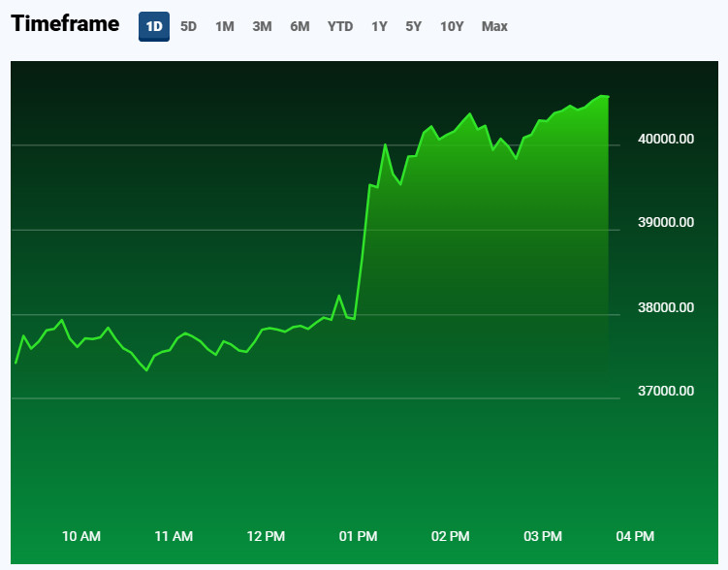
Task: Select the YTD timeframe
Action: [x=340, y=26]
